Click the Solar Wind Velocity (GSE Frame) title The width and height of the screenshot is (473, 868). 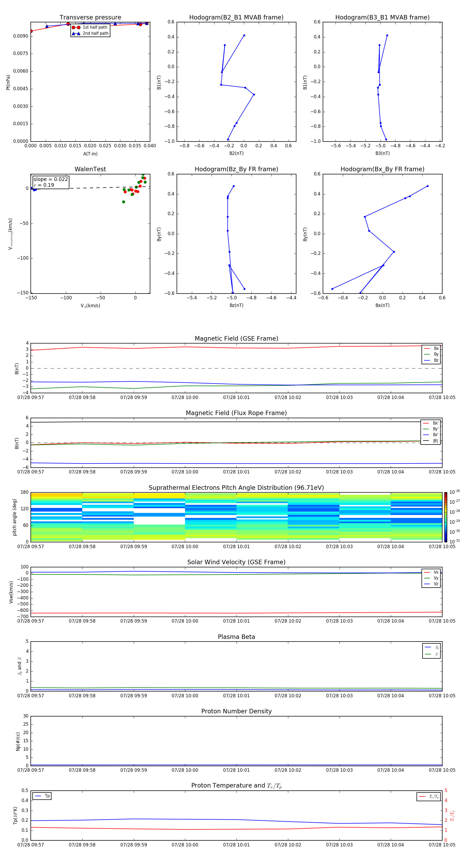click(236, 562)
